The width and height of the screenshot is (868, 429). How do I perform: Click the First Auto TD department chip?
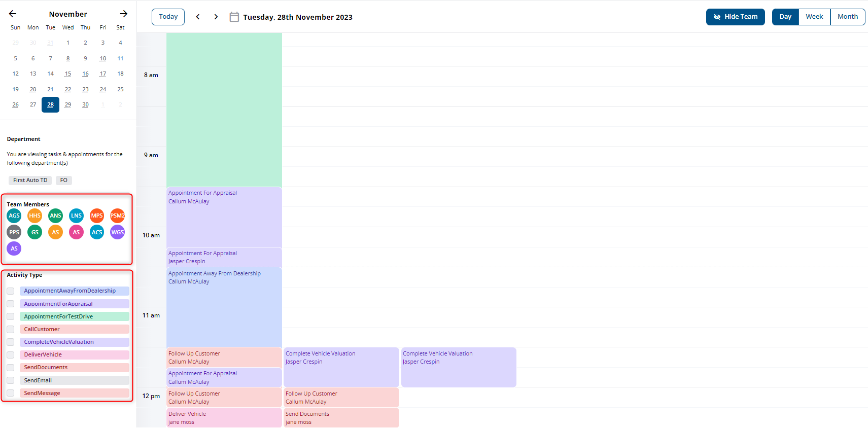click(x=30, y=180)
